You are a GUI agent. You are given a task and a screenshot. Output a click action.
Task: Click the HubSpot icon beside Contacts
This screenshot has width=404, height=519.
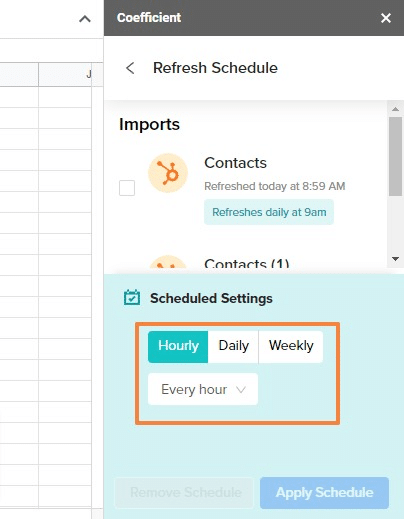coord(168,173)
